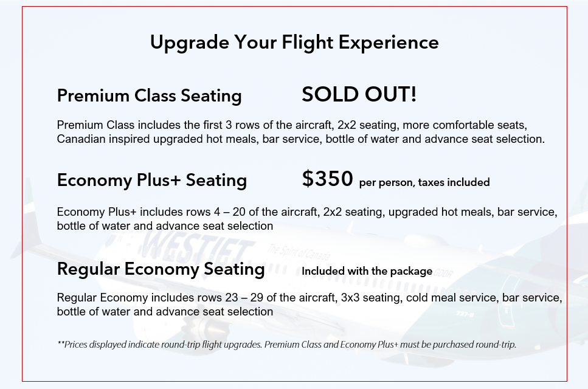Click the Upgrade Your Flight Experience heading
Viewport: 588px width, 389px height.
pos(294,43)
